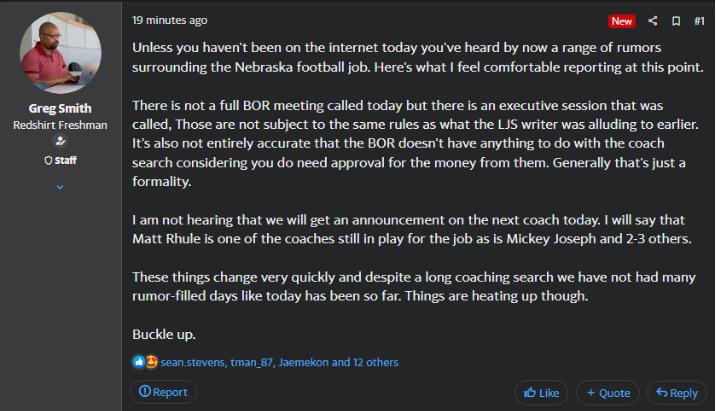The image size is (716, 411).
Task: Click the share post icon
Action: pos(653,21)
